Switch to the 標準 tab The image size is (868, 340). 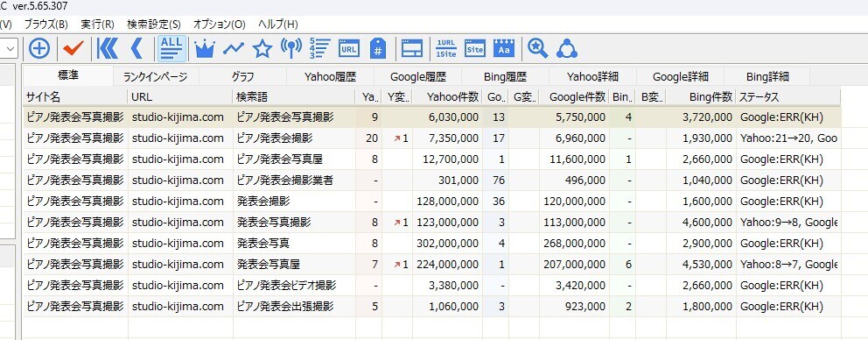click(x=68, y=75)
